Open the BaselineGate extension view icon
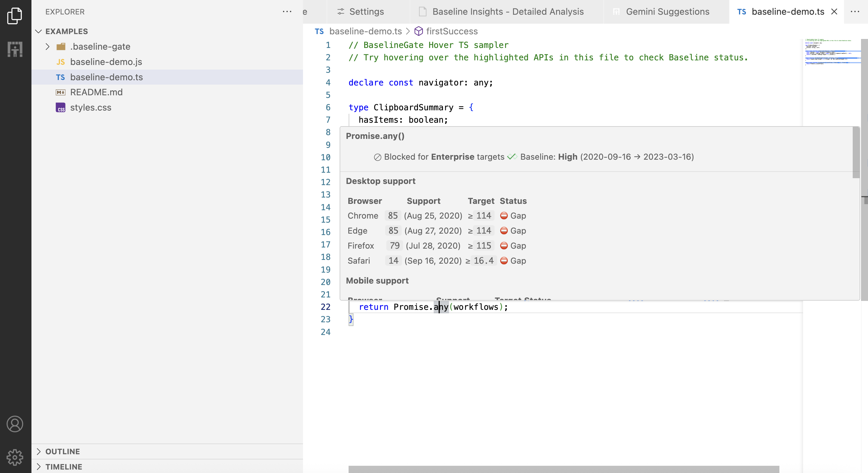The image size is (868, 473). tap(15, 49)
